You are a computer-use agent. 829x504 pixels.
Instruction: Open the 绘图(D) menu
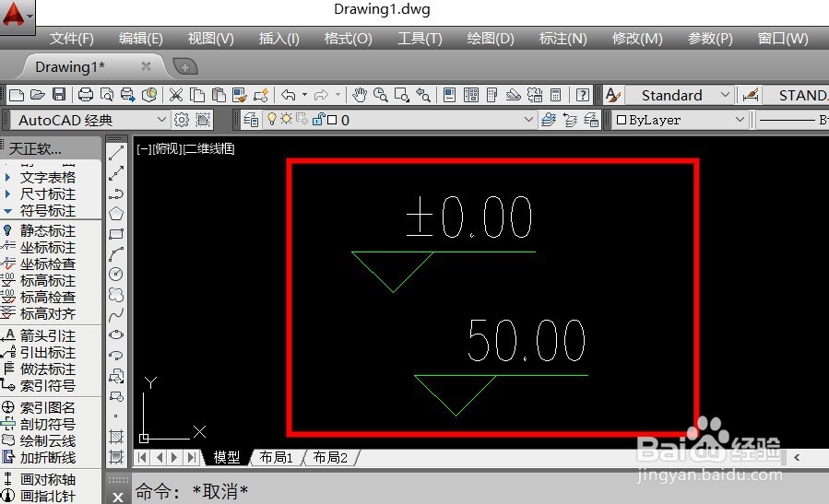(x=490, y=39)
